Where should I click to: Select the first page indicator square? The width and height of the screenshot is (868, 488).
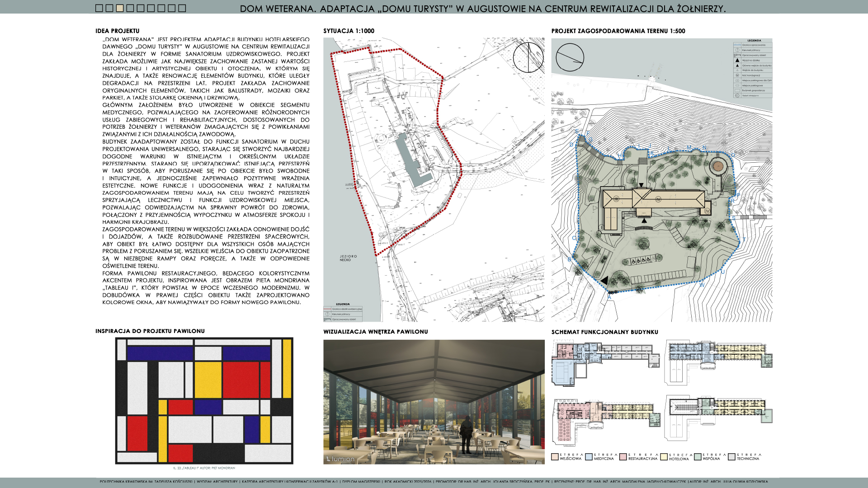coord(99,8)
